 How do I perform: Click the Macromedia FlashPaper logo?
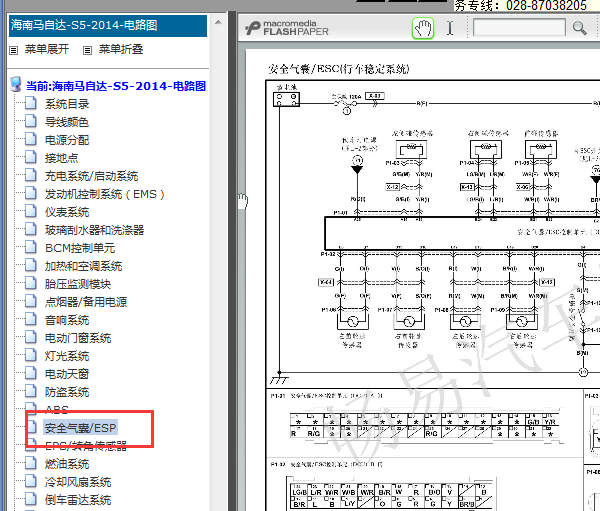pos(287,28)
